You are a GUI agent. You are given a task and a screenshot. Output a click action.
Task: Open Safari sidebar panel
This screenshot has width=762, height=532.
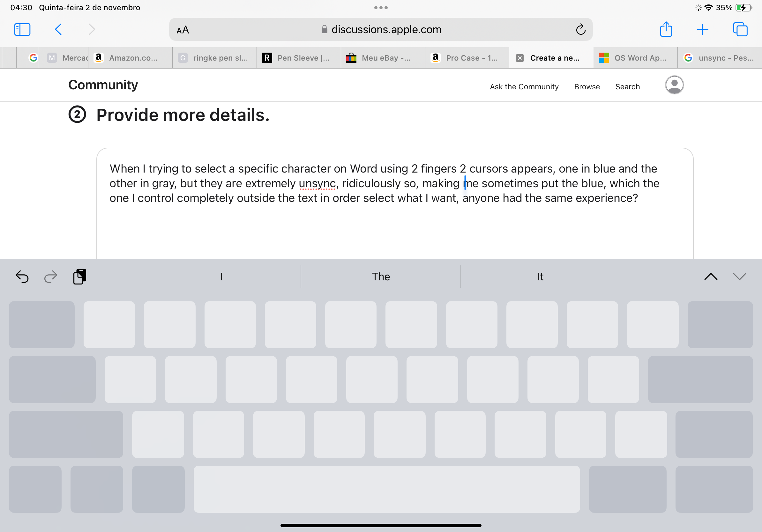[x=22, y=30]
